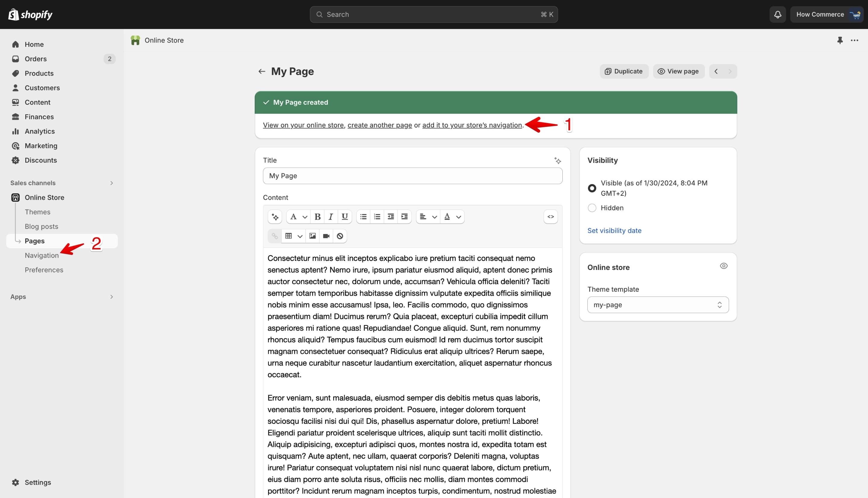This screenshot has height=498, width=868.
Task: Click the indent button
Action: tap(404, 217)
